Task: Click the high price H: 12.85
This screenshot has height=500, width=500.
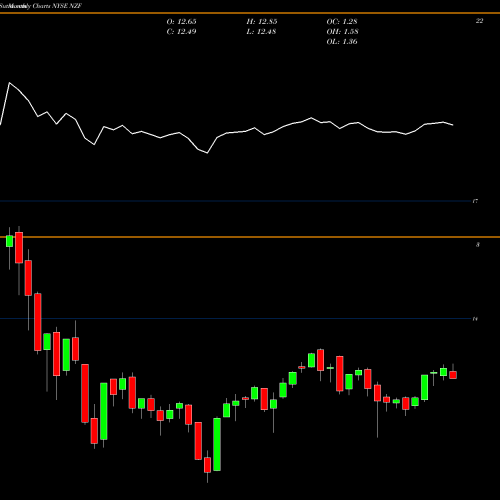Action: click(262, 22)
